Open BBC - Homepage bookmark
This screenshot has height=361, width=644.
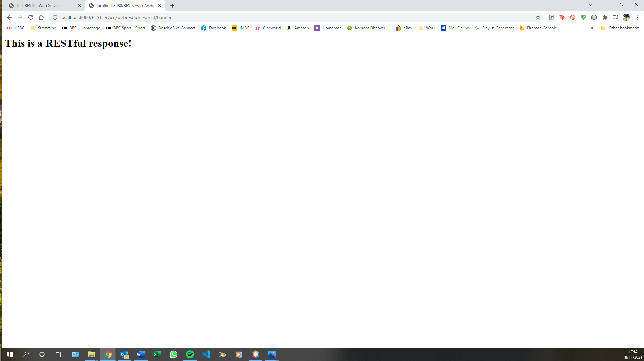pos(81,28)
